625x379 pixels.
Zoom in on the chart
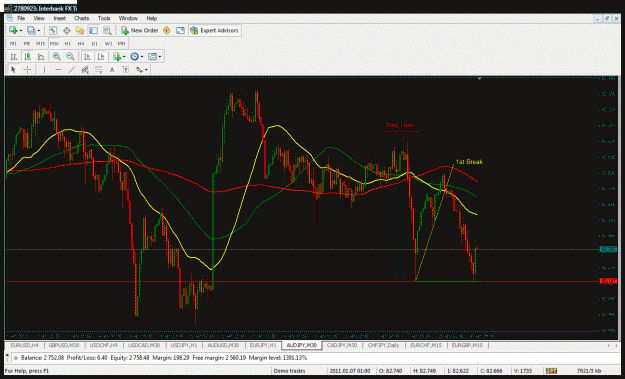point(57,57)
